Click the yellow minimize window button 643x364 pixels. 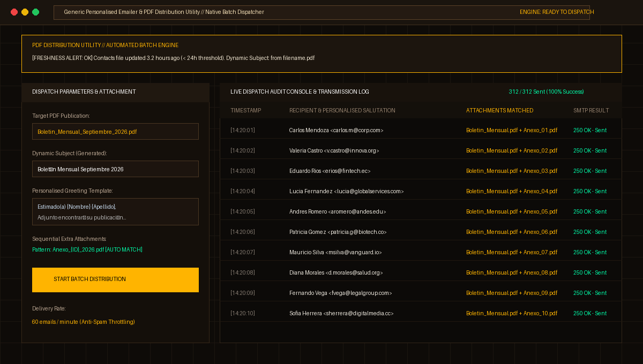pos(25,12)
